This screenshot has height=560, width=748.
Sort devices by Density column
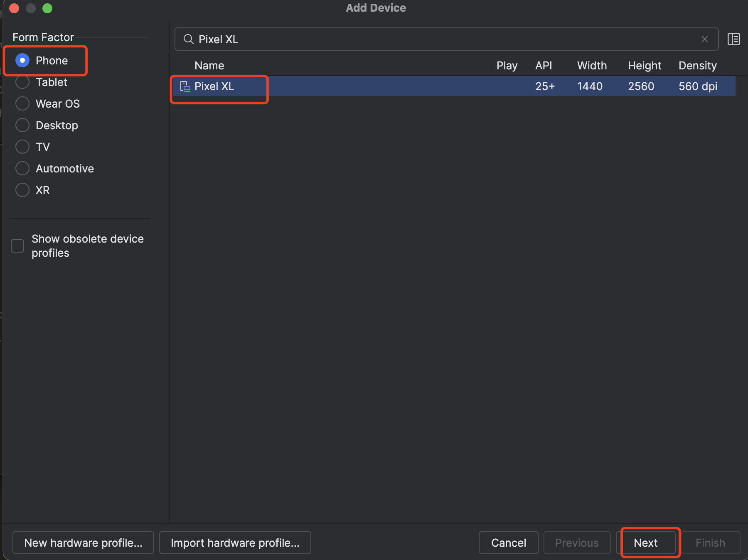698,66
